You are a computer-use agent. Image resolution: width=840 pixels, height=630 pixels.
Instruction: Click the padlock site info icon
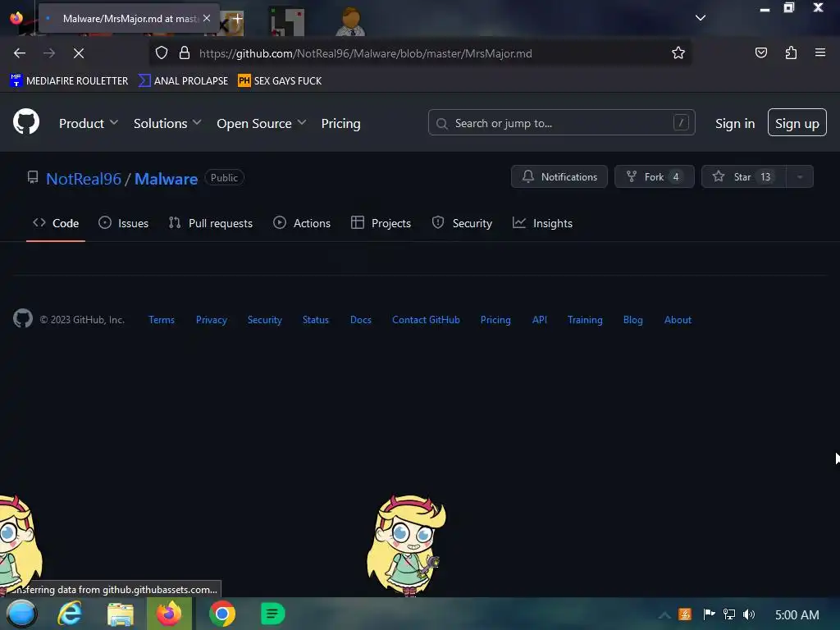pos(185,53)
